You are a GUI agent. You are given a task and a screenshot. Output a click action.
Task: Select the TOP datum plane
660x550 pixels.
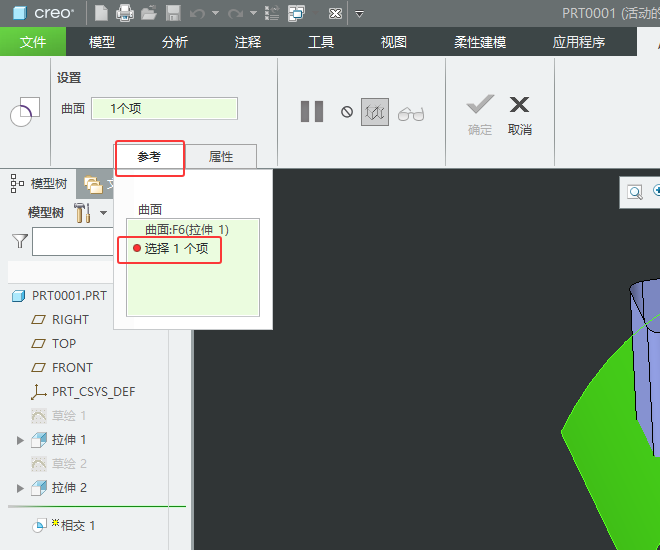pyautogui.click(x=64, y=344)
